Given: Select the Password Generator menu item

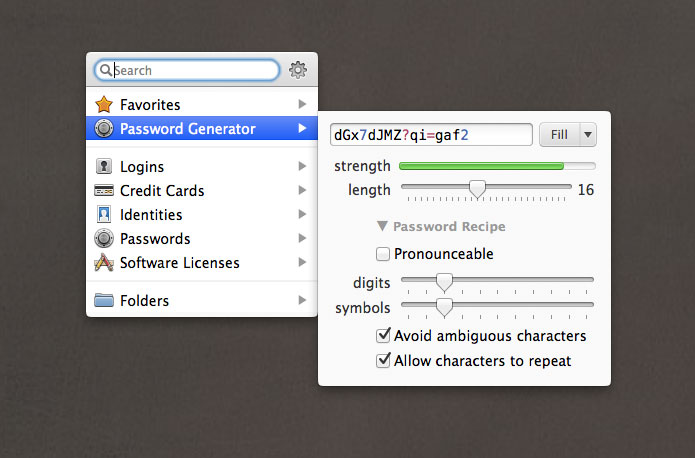Looking at the screenshot, I should tap(187, 128).
